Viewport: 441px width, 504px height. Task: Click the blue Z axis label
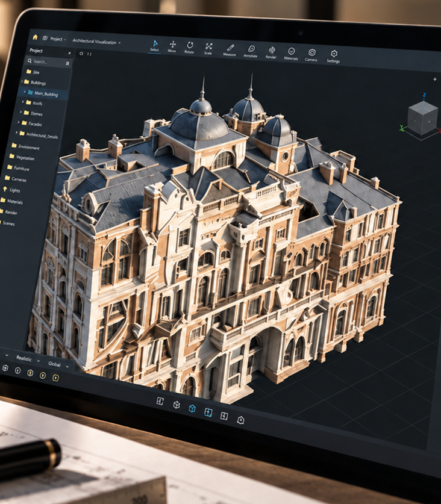(x=425, y=95)
